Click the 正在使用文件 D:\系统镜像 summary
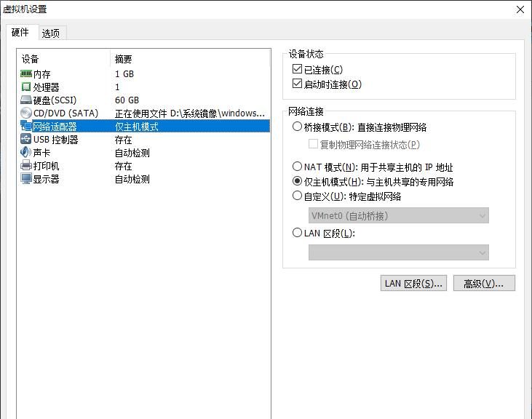532x419 pixels. [x=190, y=113]
